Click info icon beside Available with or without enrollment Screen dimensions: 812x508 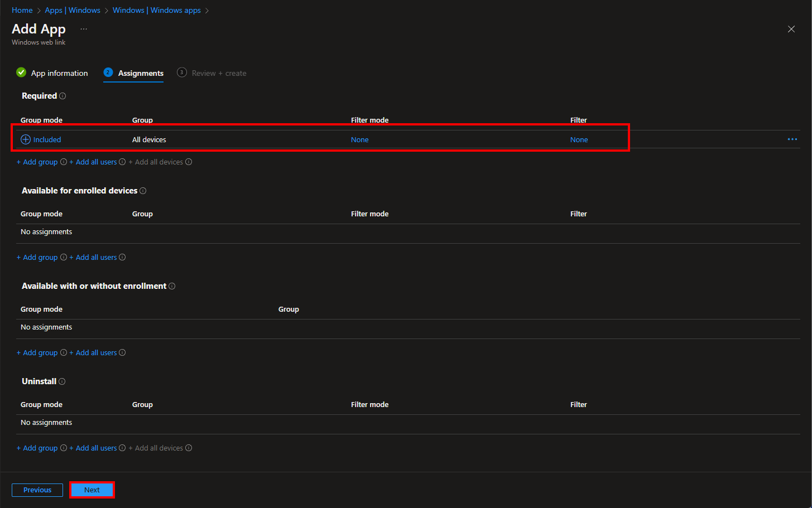[x=172, y=286]
